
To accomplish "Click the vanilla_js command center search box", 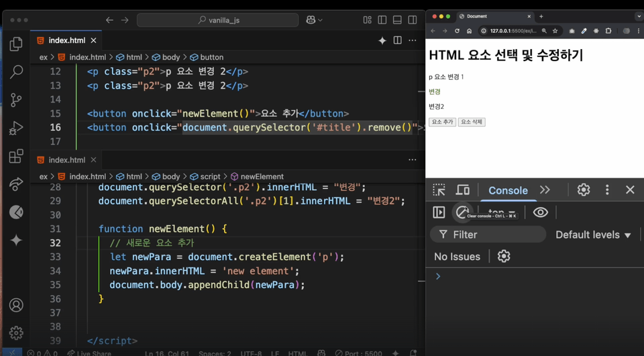I will (217, 19).
